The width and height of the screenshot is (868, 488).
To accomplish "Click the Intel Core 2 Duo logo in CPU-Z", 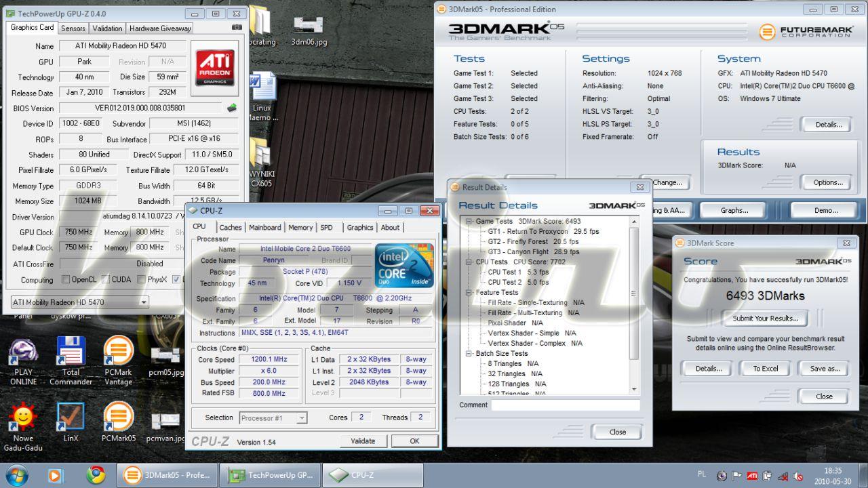I will click(404, 265).
